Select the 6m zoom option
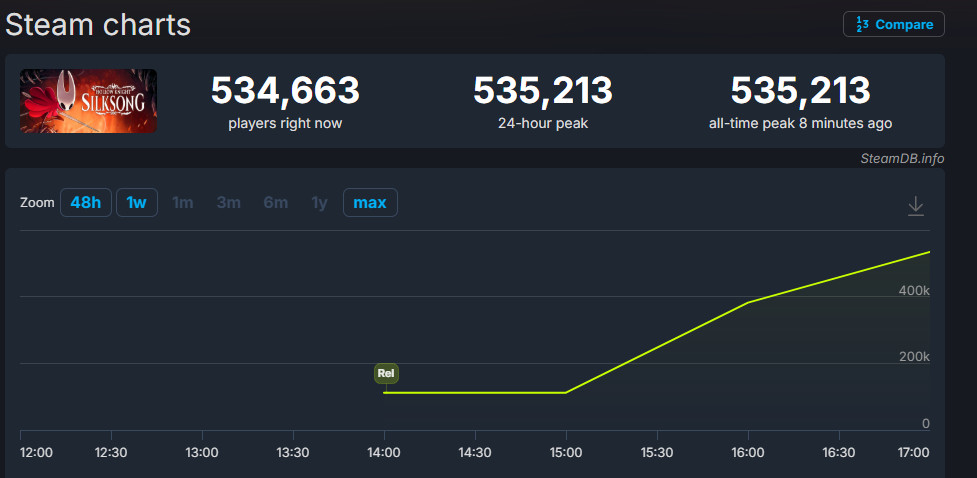Screen dimensions: 977x478 click(275, 203)
